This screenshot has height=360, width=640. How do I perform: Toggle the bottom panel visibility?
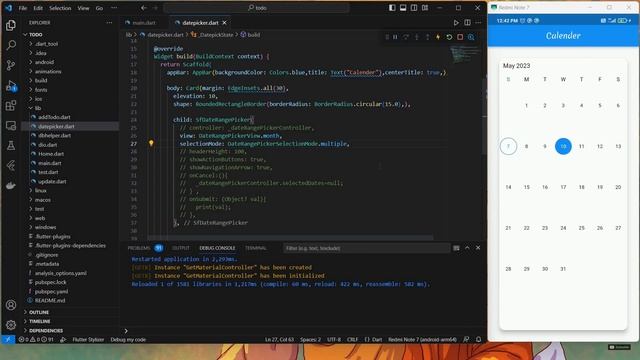[x=403, y=8]
